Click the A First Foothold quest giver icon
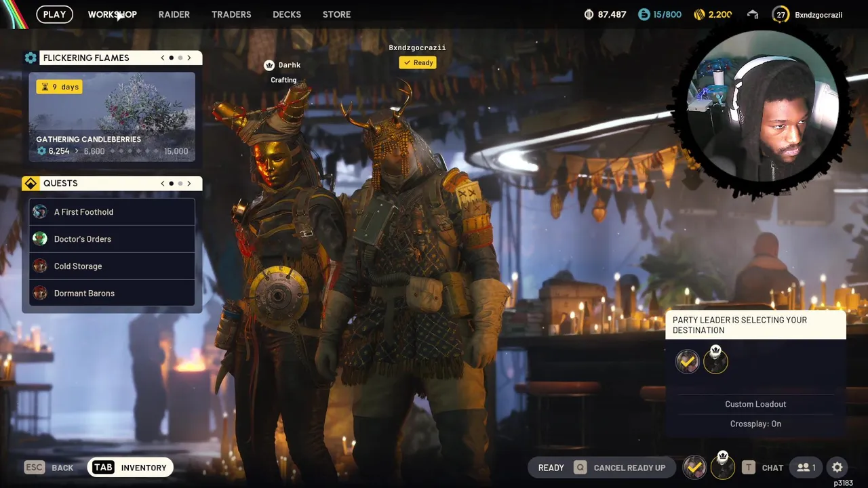This screenshot has height=488, width=868. (x=40, y=211)
